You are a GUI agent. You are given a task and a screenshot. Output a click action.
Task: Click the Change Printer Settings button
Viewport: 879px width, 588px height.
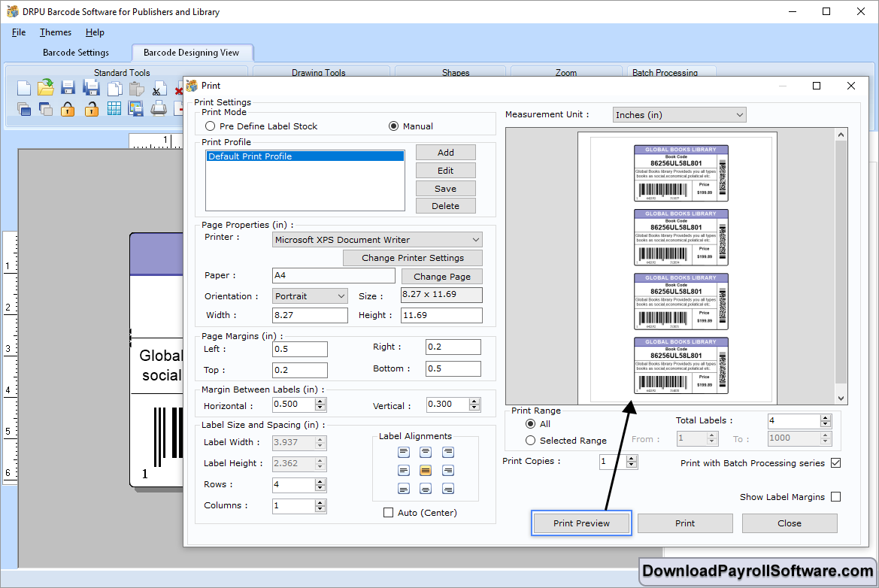point(412,258)
